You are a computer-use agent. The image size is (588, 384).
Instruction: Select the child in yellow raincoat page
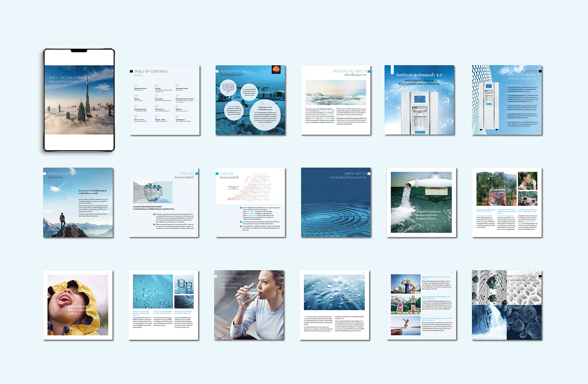pos(78,305)
